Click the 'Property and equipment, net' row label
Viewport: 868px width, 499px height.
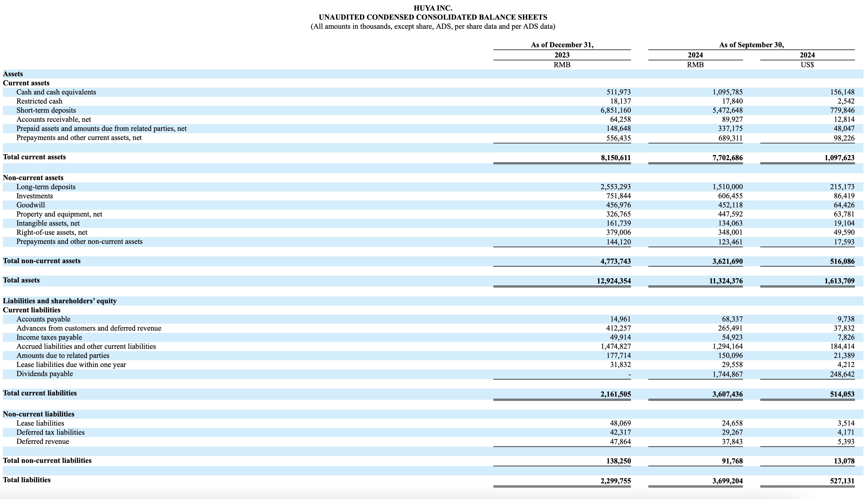pyautogui.click(x=59, y=214)
